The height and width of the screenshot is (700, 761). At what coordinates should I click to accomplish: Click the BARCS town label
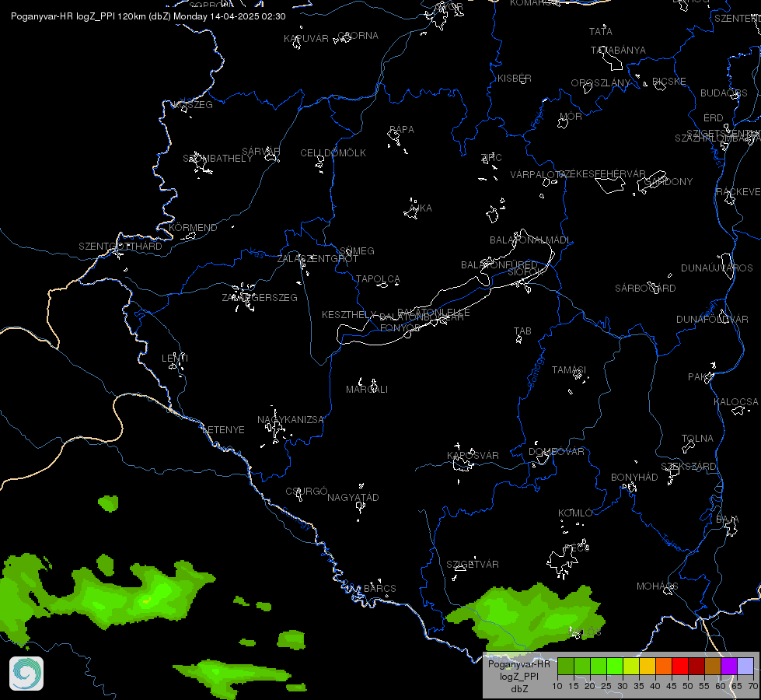pos(379,588)
